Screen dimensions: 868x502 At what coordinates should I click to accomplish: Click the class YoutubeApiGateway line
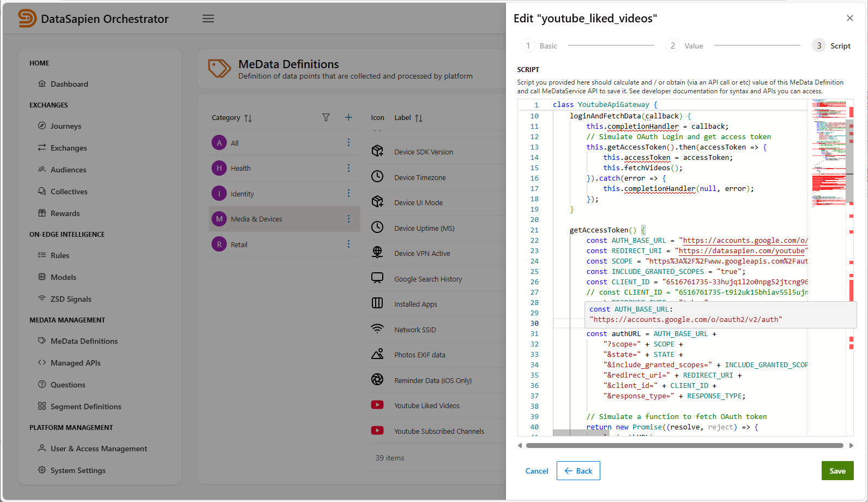pos(605,105)
